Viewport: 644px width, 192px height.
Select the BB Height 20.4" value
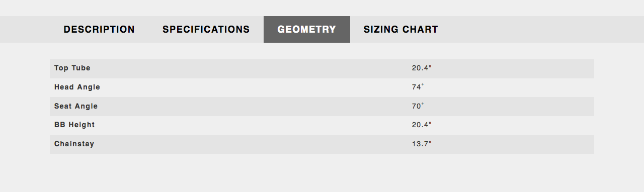[x=422, y=125]
